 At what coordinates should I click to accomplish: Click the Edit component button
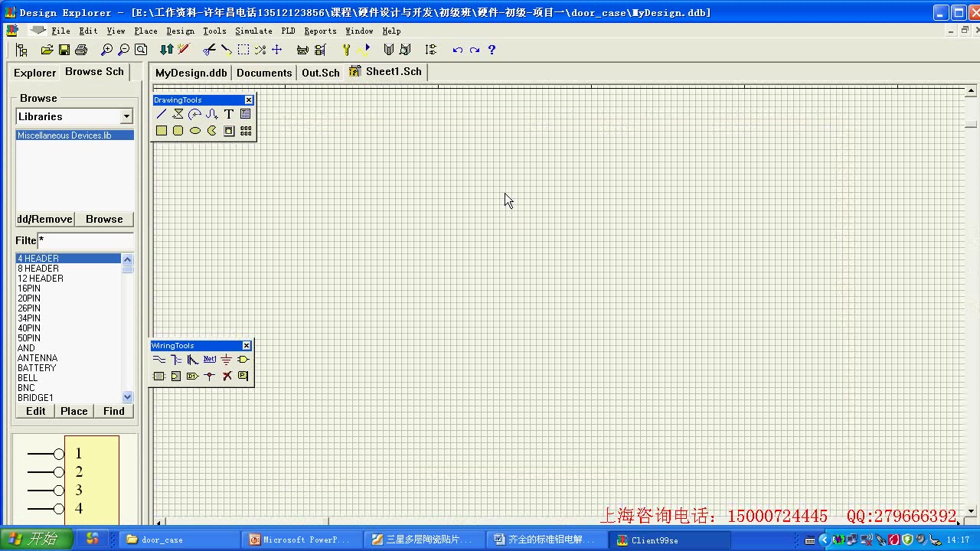tap(36, 411)
